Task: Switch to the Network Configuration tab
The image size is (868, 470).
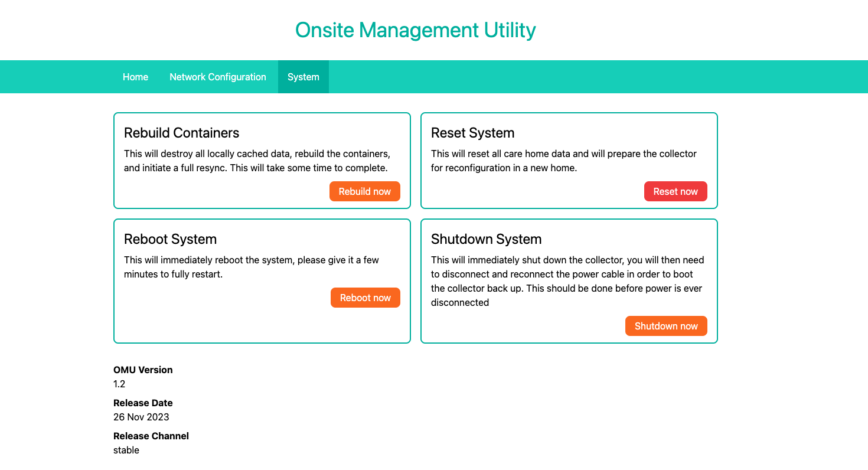Action: pos(217,77)
